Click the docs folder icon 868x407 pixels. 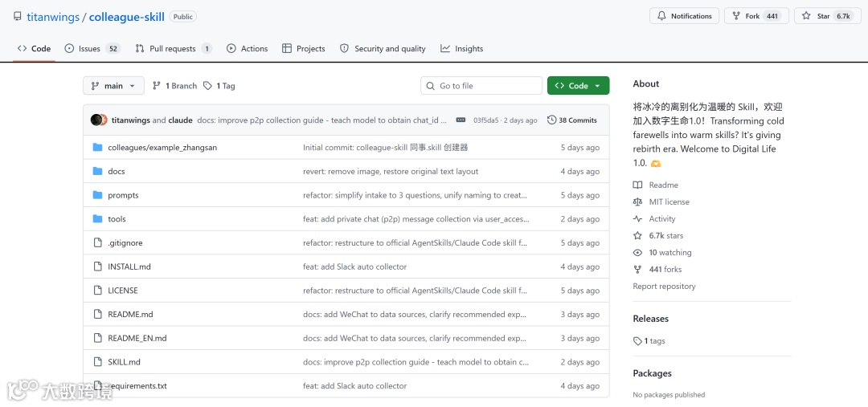[x=98, y=171]
